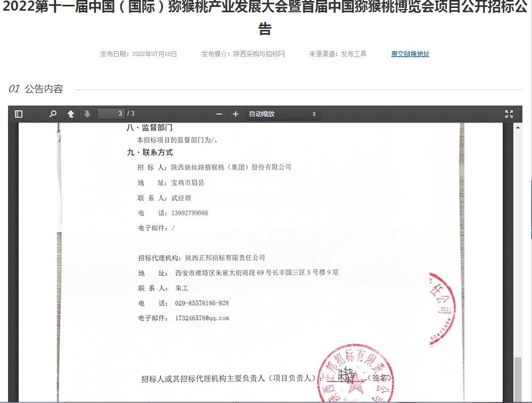
Task: Switch PDF viewer to presentation fullscreen mode
Action: (x=509, y=114)
